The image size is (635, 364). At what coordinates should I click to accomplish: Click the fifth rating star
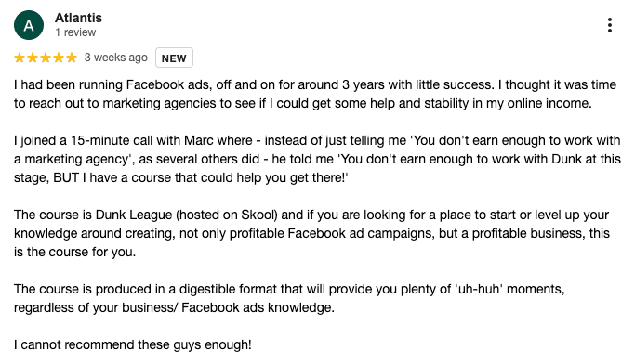point(72,58)
